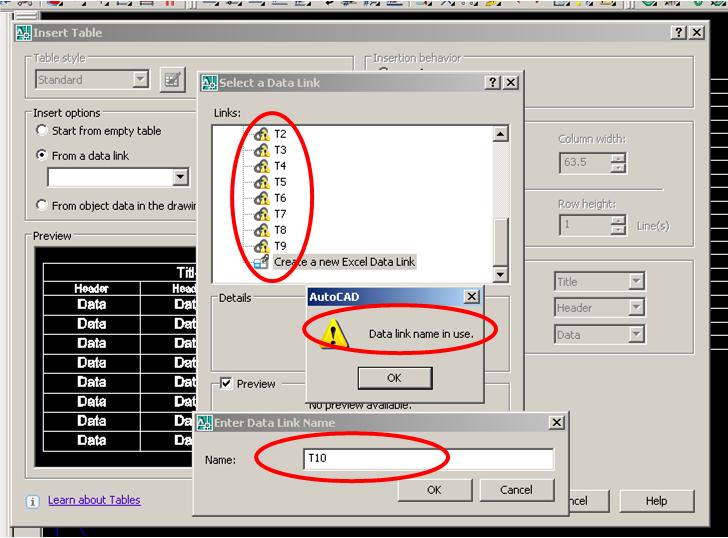The image size is (728, 538).
Task: Select the T8 data link icon
Action: 262,230
